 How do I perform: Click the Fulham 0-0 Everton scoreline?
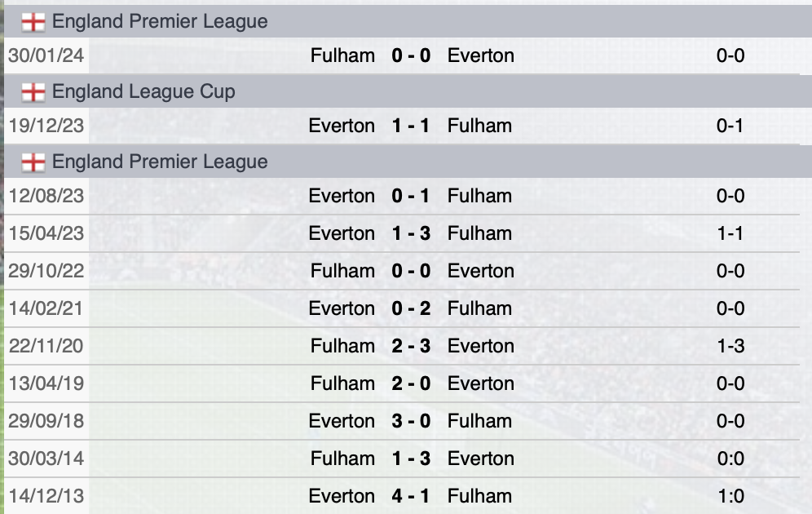[x=410, y=271]
